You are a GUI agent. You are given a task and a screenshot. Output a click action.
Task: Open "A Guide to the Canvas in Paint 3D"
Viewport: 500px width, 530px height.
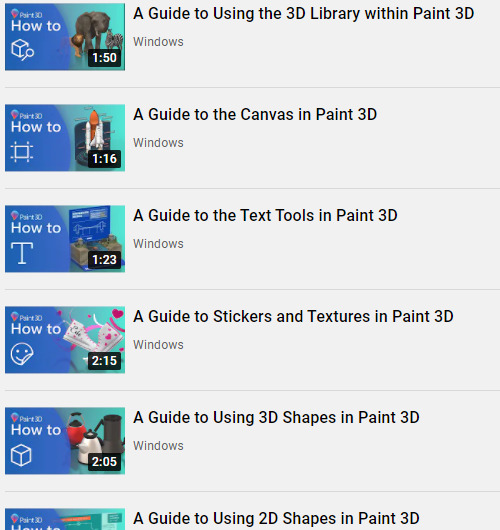click(255, 115)
